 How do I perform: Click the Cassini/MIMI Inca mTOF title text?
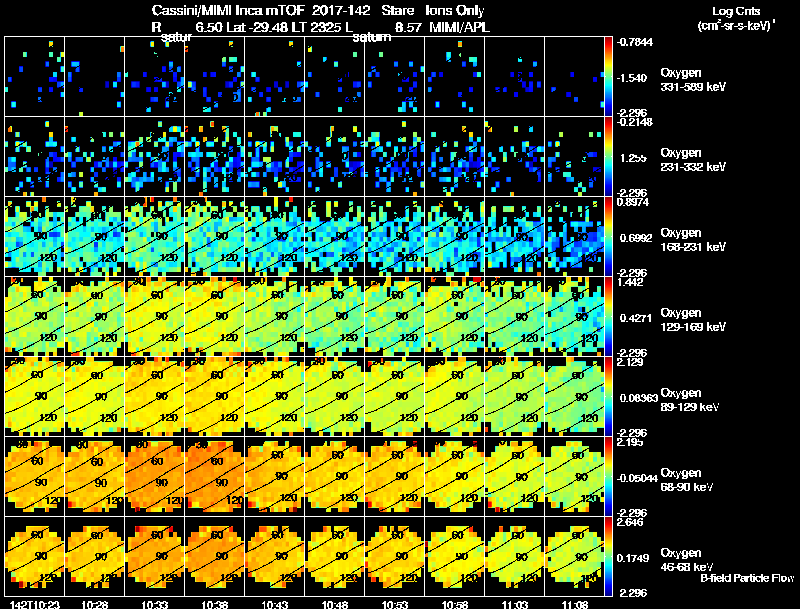click(x=228, y=10)
